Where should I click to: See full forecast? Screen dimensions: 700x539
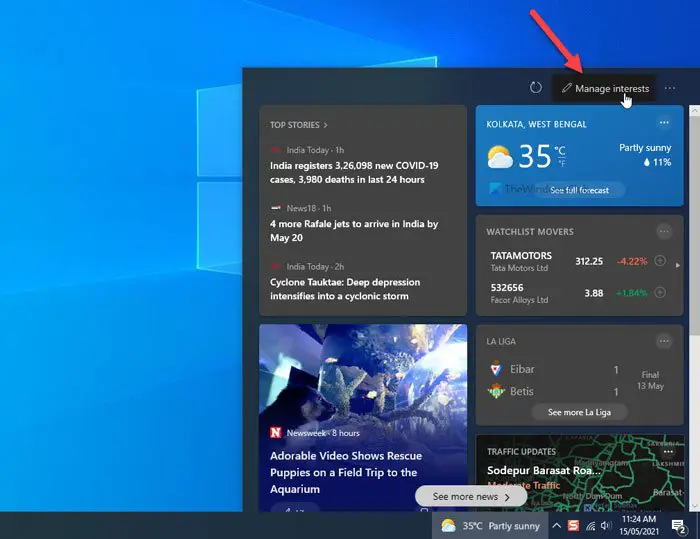579,190
